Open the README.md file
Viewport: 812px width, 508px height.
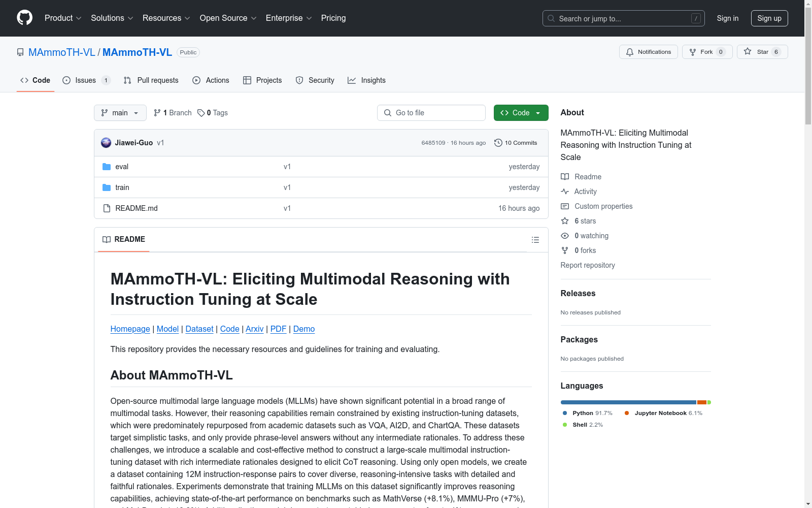(x=137, y=208)
